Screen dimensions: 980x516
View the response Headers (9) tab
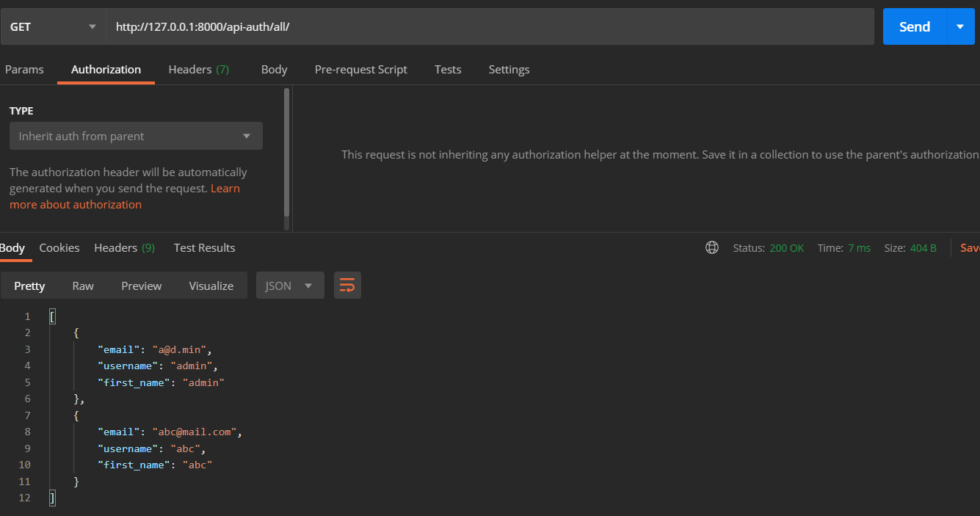[x=124, y=247]
